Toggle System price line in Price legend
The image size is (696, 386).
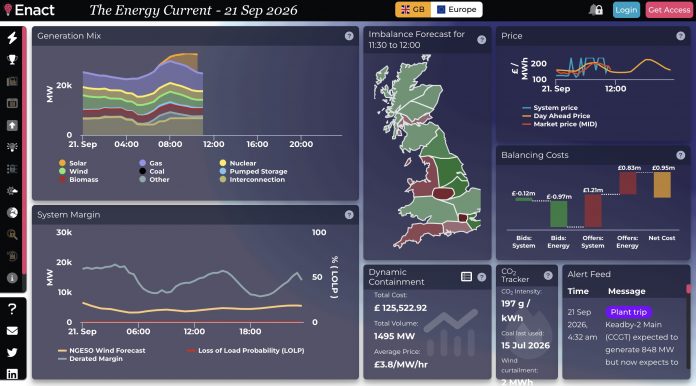550,108
